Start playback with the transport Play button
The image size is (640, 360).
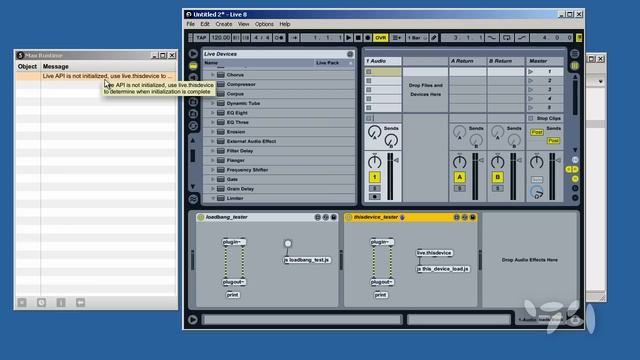349,38
